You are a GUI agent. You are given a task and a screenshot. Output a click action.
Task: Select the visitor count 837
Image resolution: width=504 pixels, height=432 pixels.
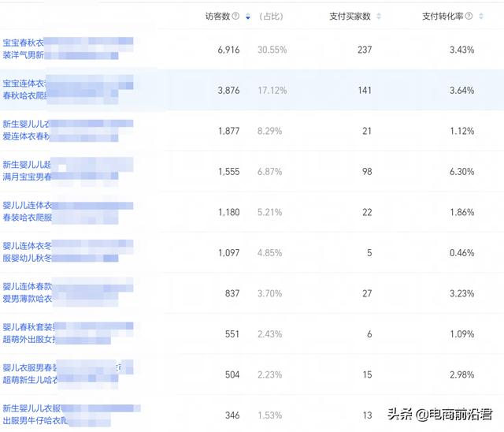pos(232,293)
